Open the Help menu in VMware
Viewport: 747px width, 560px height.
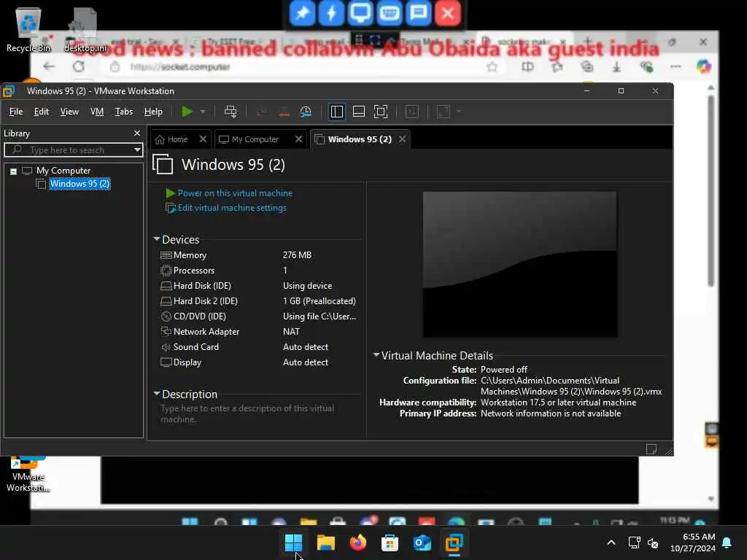click(x=153, y=112)
